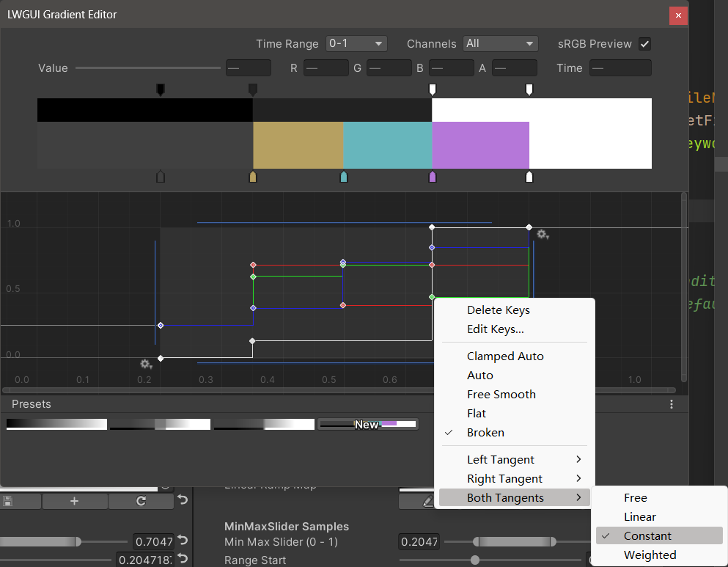
Task: Choose Delete Keys from the context menu
Action: (x=498, y=310)
